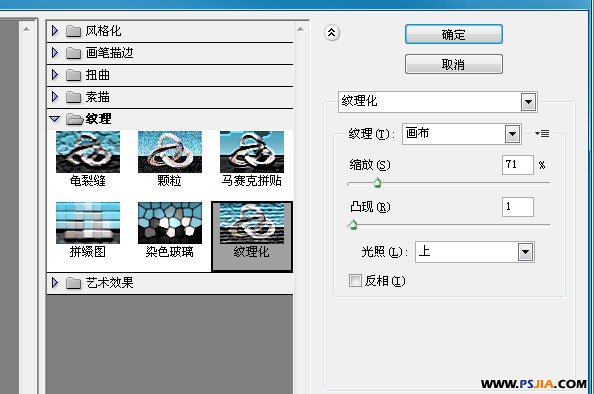This screenshot has height=394, width=594.
Task: Click the 确定 button
Action: click(454, 34)
